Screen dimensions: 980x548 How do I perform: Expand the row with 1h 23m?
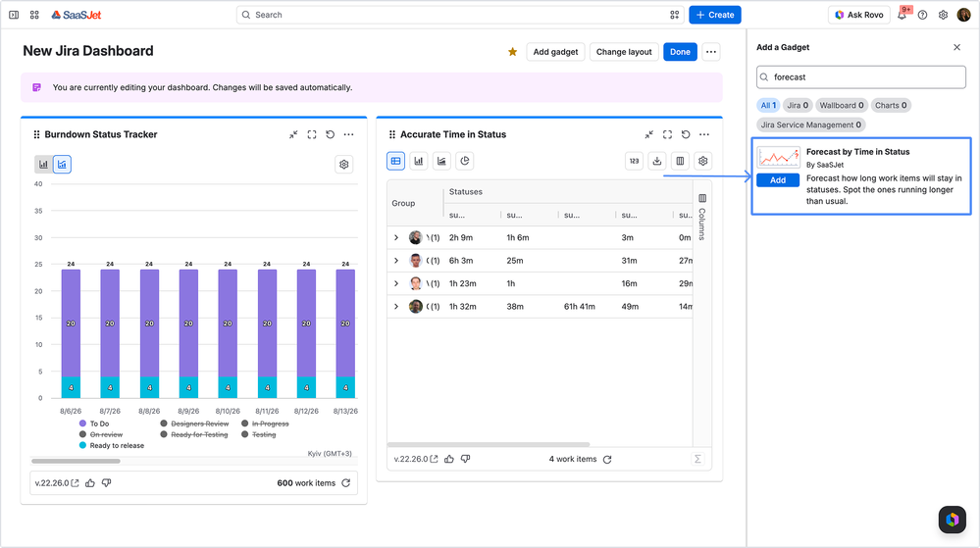click(396, 283)
